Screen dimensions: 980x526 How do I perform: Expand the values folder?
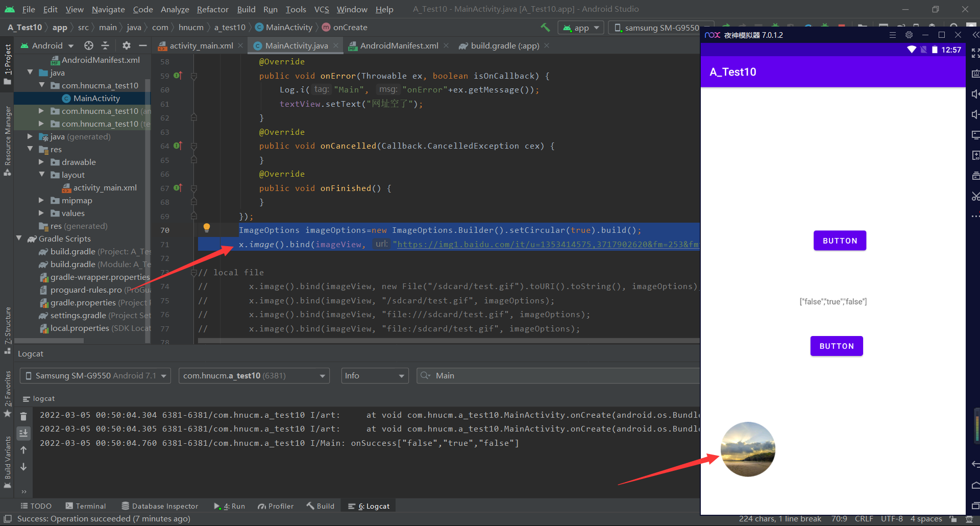[42, 213]
